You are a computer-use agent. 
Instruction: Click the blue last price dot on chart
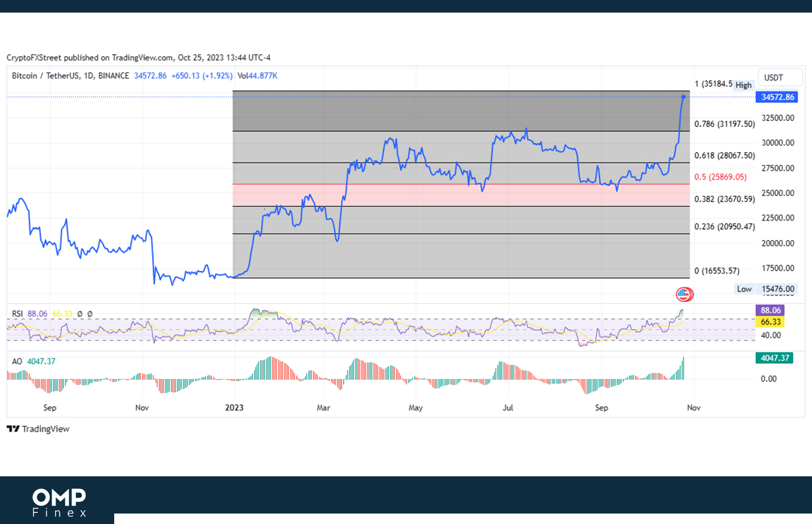[683, 97]
